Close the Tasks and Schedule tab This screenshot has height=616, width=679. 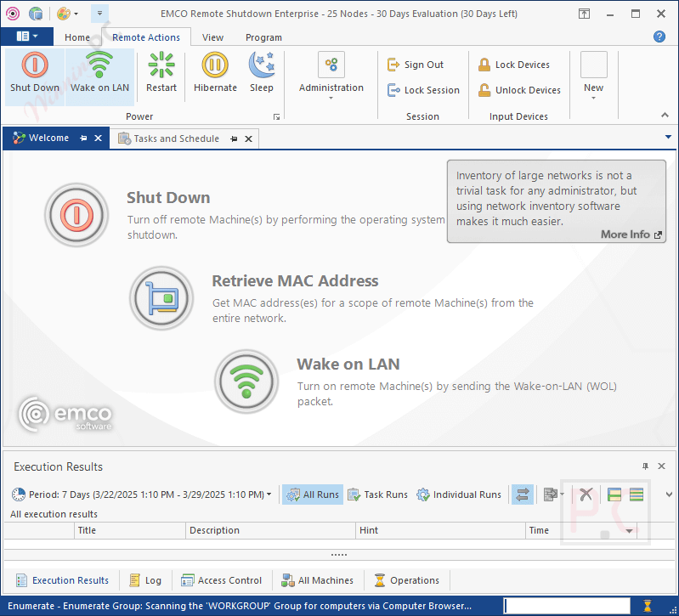248,139
